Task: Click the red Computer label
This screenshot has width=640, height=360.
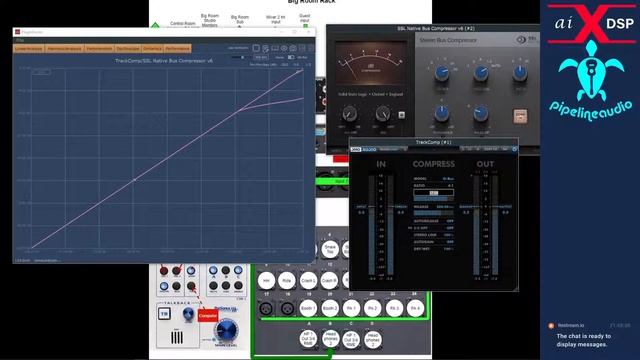Action: click(x=208, y=316)
